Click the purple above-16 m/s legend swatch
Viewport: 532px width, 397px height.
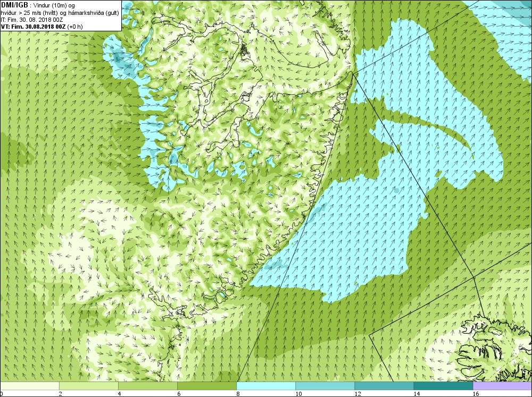pyautogui.click(x=502, y=386)
